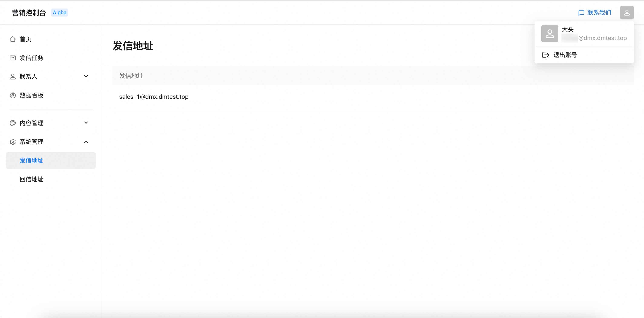Viewport: 644px width, 318px height.
Task: Click the envelope icon beside 发信任务
Action: click(x=13, y=58)
